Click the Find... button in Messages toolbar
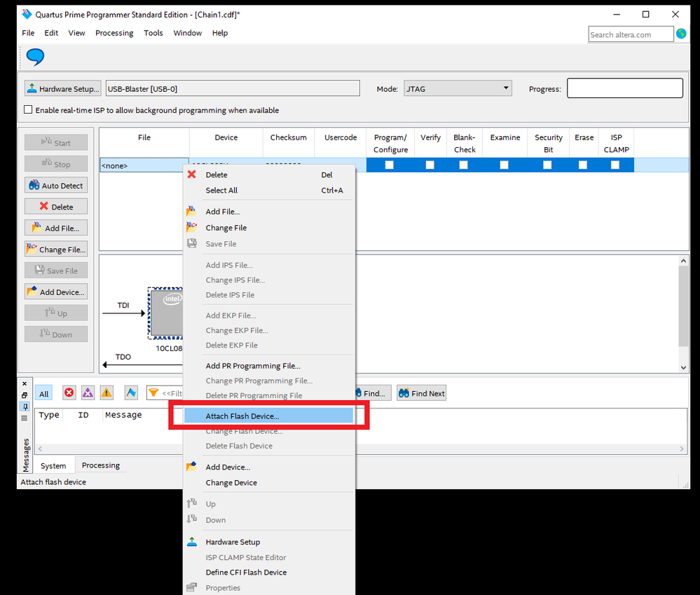This screenshot has width=700, height=595. (x=373, y=393)
